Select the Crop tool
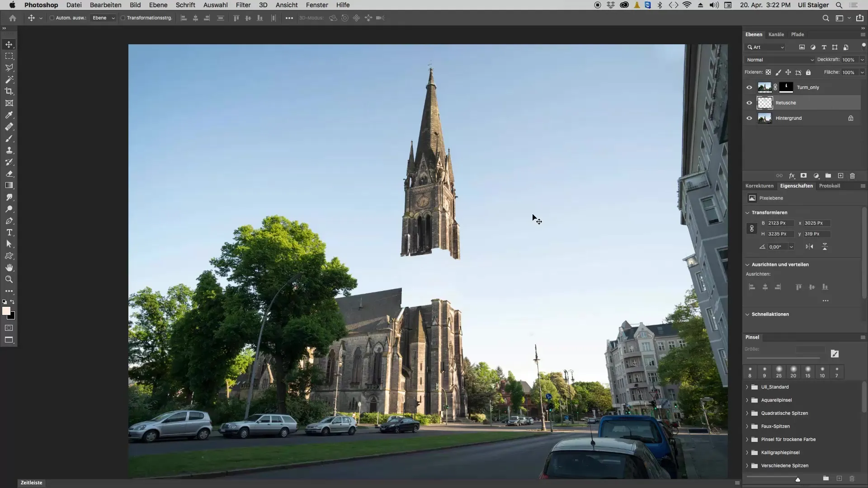Viewport: 868px width, 488px height. pyautogui.click(x=9, y=91)
